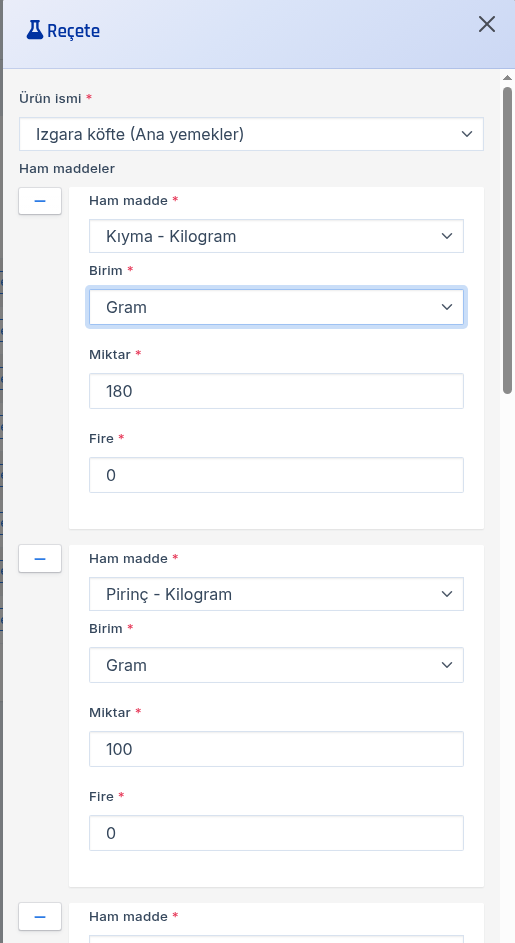Remove the third ingredient row with minus
This screenshot has height=943, width=515.
tap(40, 917)
